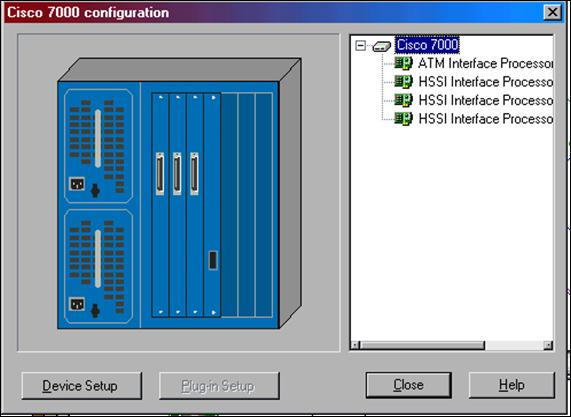Viewport: 571px width, 417px height.
Task: Click the third HSSI Interface Processor icon
Action: pyautogui.click(x=403, y=119)
